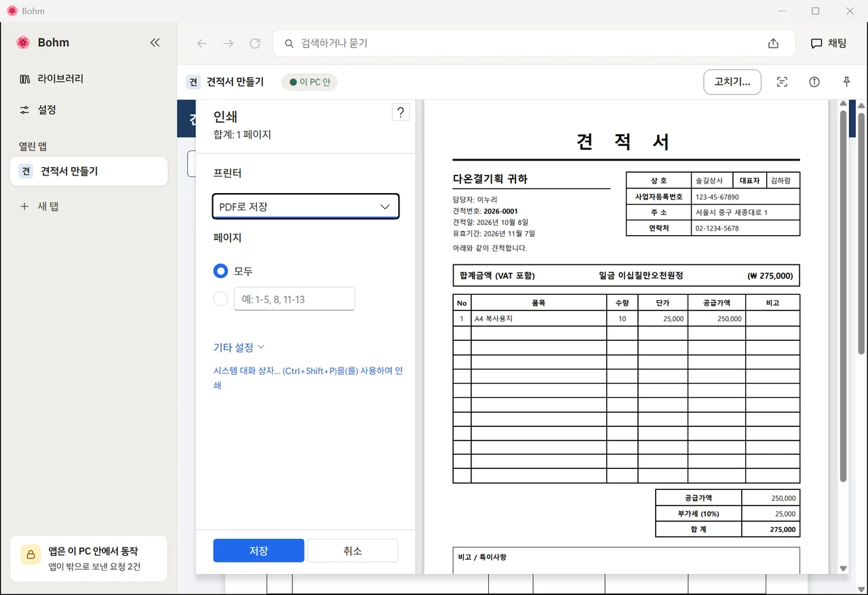Image resolution: width=868 pixels, height=595 pixels.
Task: Click the screenshot capture icon beside 고치기
Action: point(782,82)
